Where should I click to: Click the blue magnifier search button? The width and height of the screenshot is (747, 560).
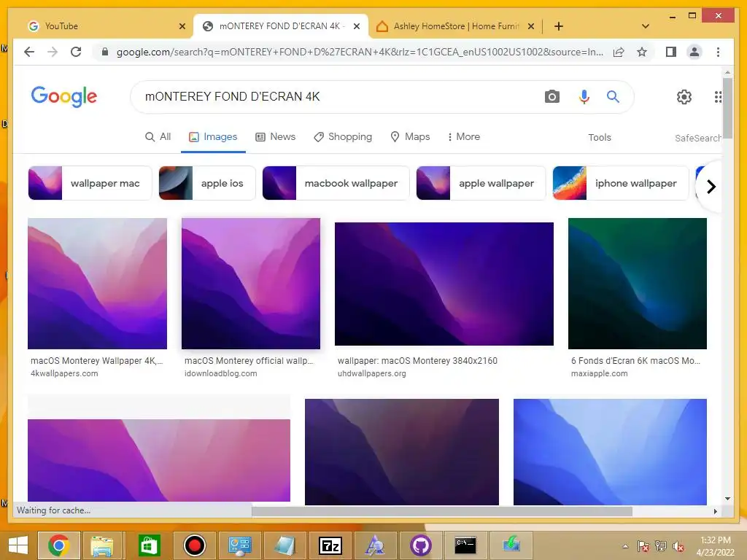click(x=613, y=97)
